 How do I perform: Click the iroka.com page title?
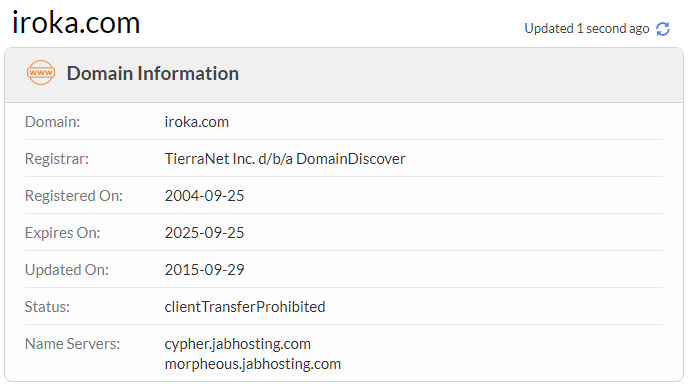tap(76, 22)
